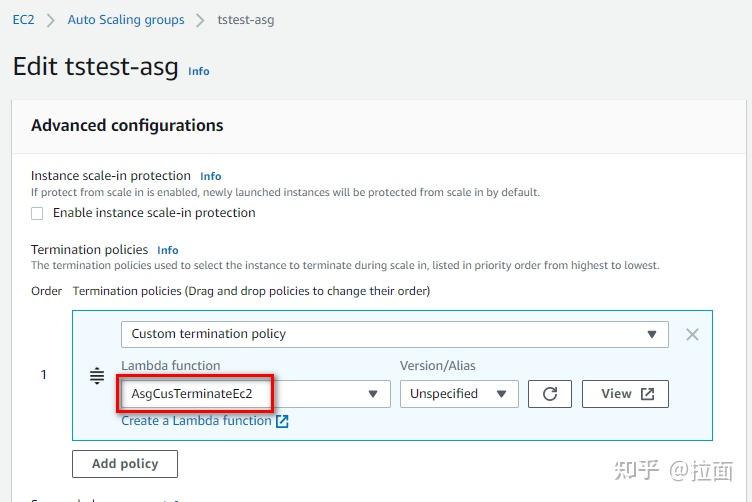The width and height of the screenshot is (752, 502).
Task: Expand the Version/Alias Unspecified dropdown
Action: 459,394
